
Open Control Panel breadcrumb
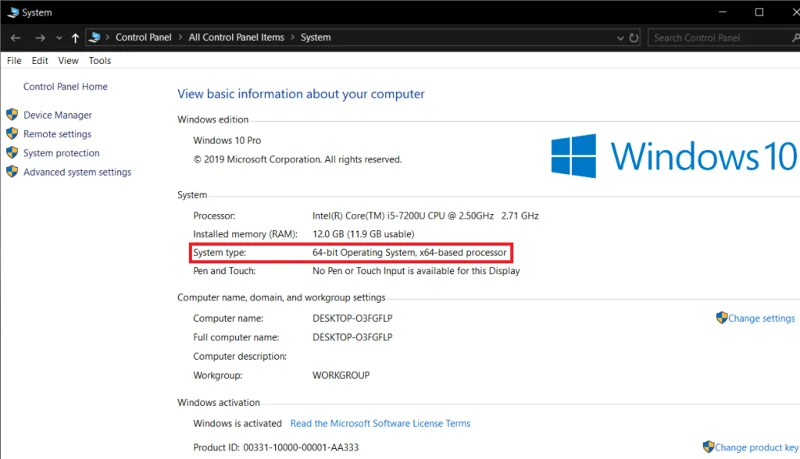(143, 37)
